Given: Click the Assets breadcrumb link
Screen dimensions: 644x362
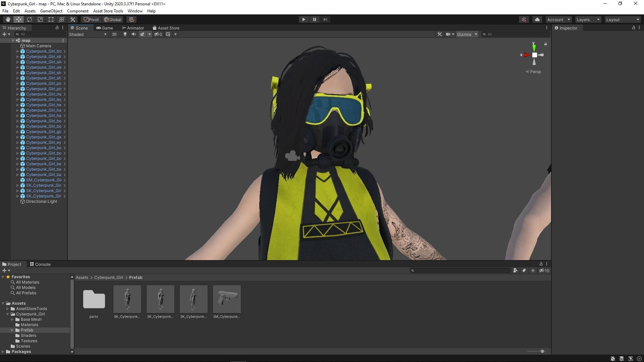Looking at the screenshot, I should coord(82,278).
